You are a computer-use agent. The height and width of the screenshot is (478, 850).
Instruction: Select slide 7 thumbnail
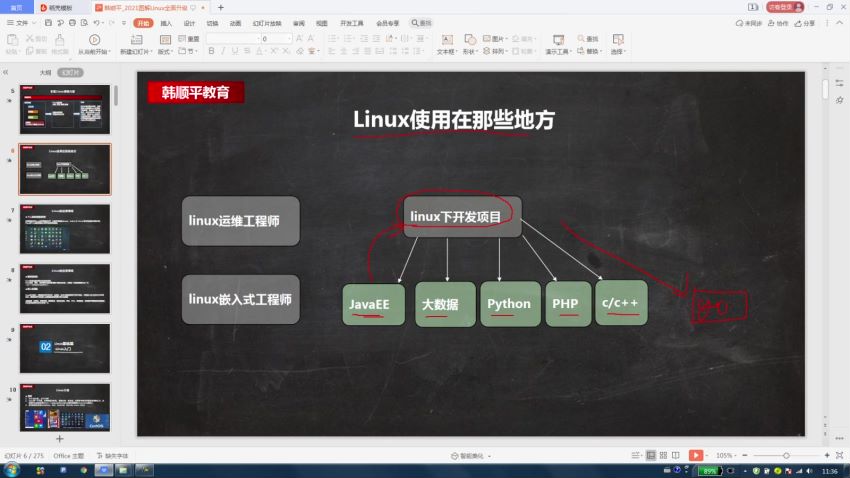click(x=65, y=229)
